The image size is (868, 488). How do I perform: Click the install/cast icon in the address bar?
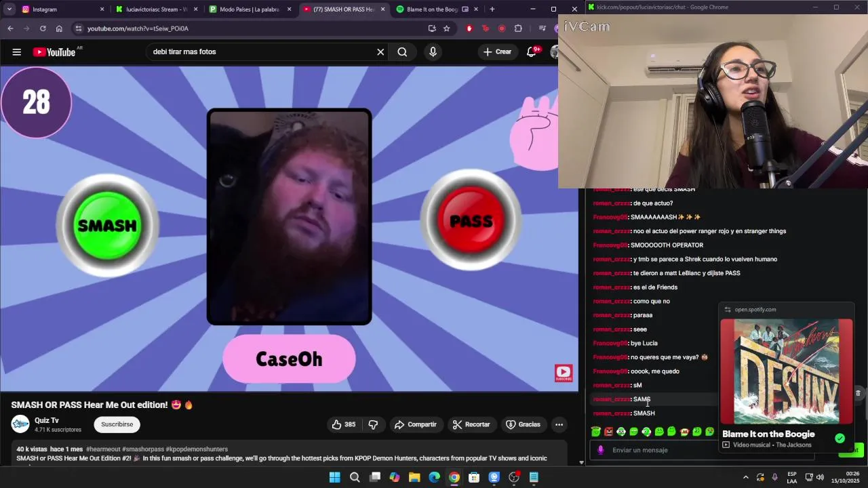[432, 28]
